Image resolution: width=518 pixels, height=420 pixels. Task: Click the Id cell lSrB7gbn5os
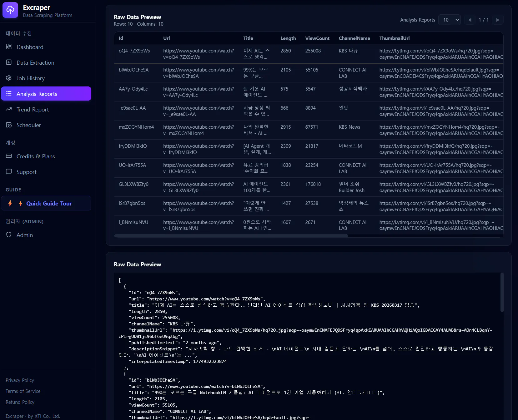[x=132, y=203]
